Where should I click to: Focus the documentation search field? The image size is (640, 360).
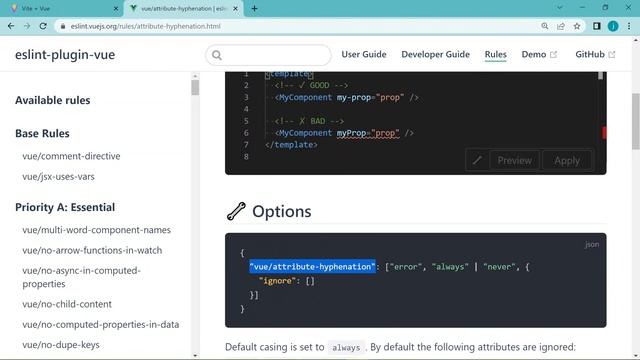click(269, 55)
